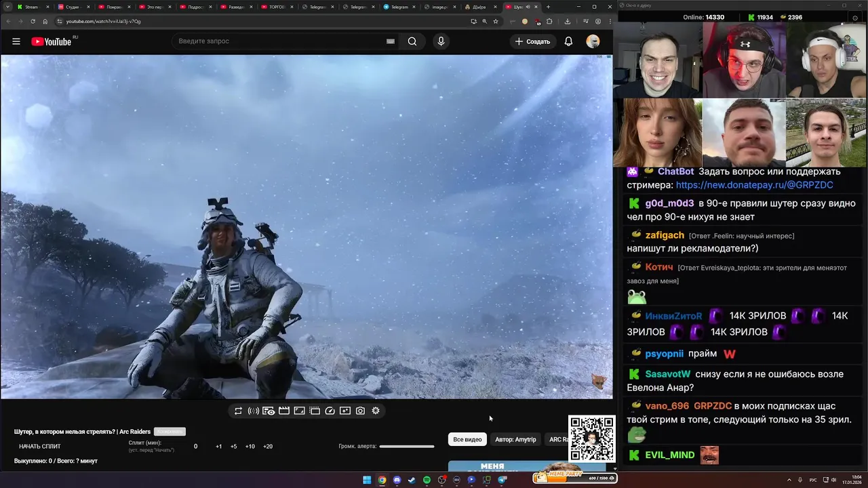Select the Все видео filter chip
868x488 pixels.
[467, 440]
